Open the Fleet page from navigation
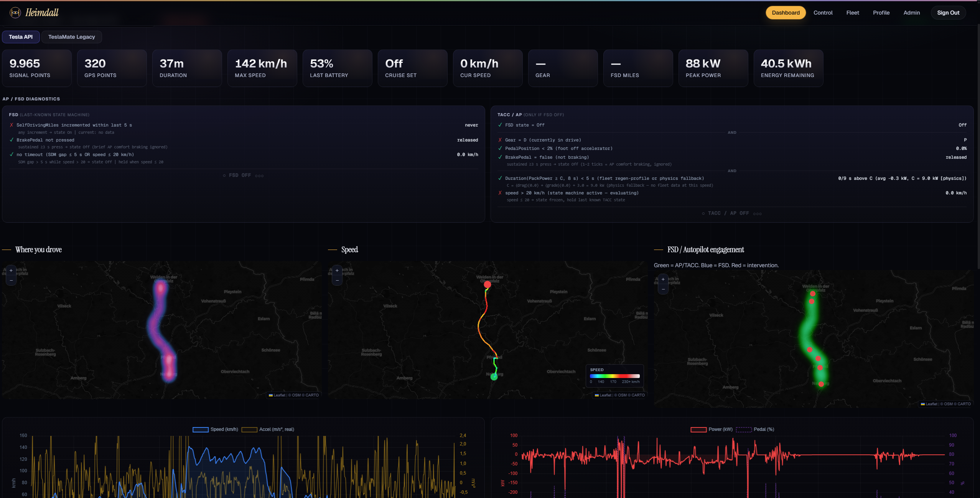The width and height of the screenshot is (980, 498). pyautogui.click(x=852, y=13)
